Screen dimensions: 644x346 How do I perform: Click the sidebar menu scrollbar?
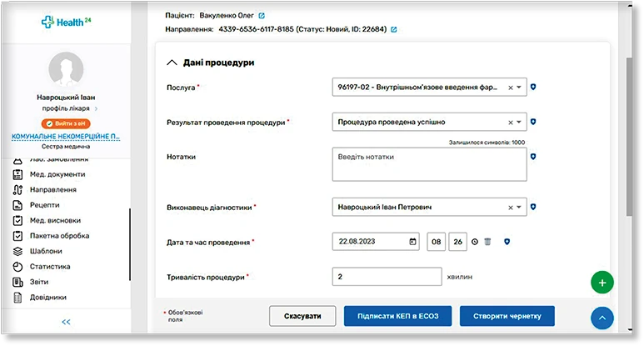[x=130, y=244]
